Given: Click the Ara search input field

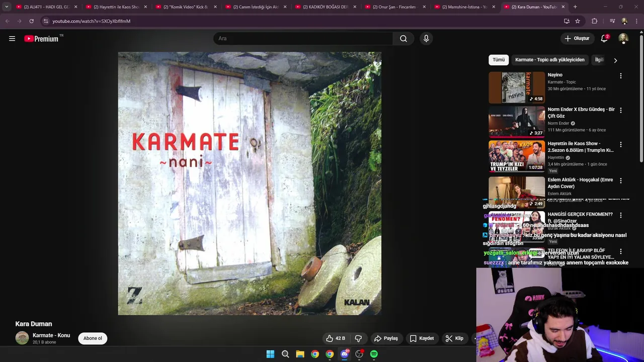Looking at the screenshot, I should pyautogui.click(x=303, y=39).
